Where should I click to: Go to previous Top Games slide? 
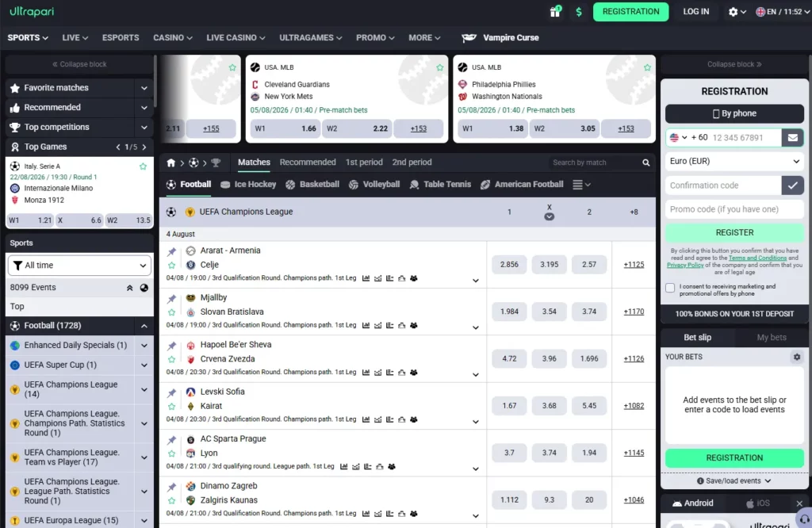pyautogui.click(x=118, y=147)
